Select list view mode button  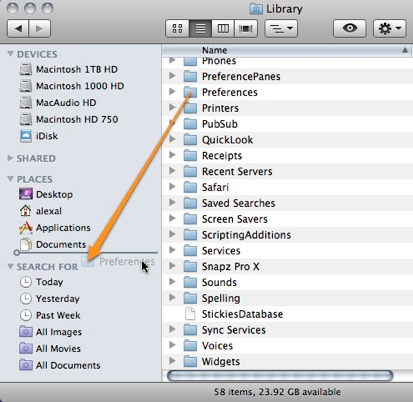pyautogui.click(x=200, y=28)
